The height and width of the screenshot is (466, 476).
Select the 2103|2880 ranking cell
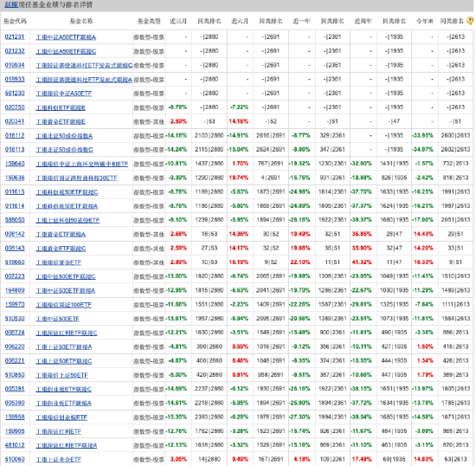pos(209,135)
